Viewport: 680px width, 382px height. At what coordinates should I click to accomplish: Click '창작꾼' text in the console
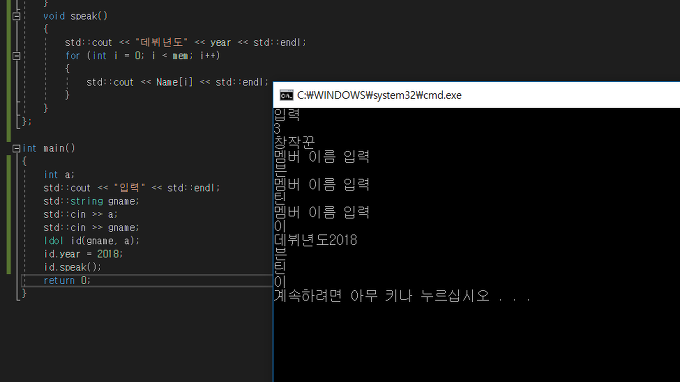(294, 142)
